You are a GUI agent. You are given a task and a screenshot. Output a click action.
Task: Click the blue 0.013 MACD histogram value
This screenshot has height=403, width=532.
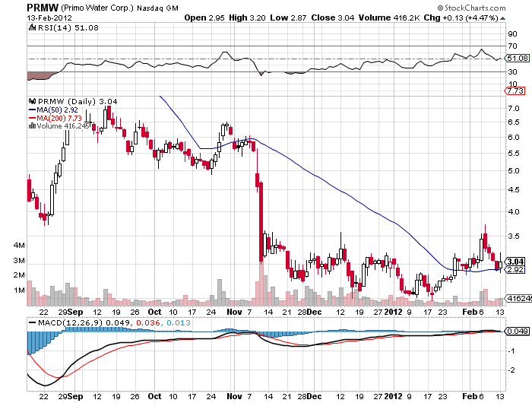(179, 322)
